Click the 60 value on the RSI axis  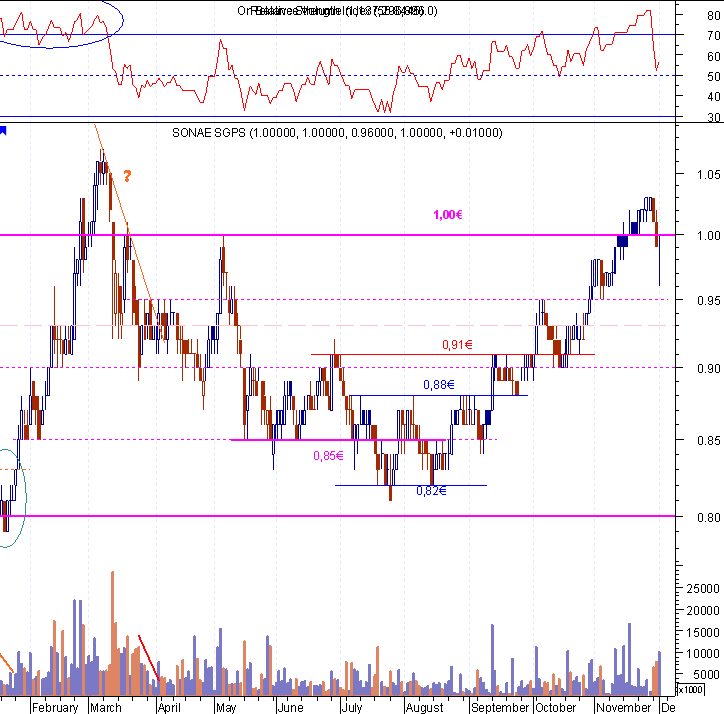[x=713, y=56]
